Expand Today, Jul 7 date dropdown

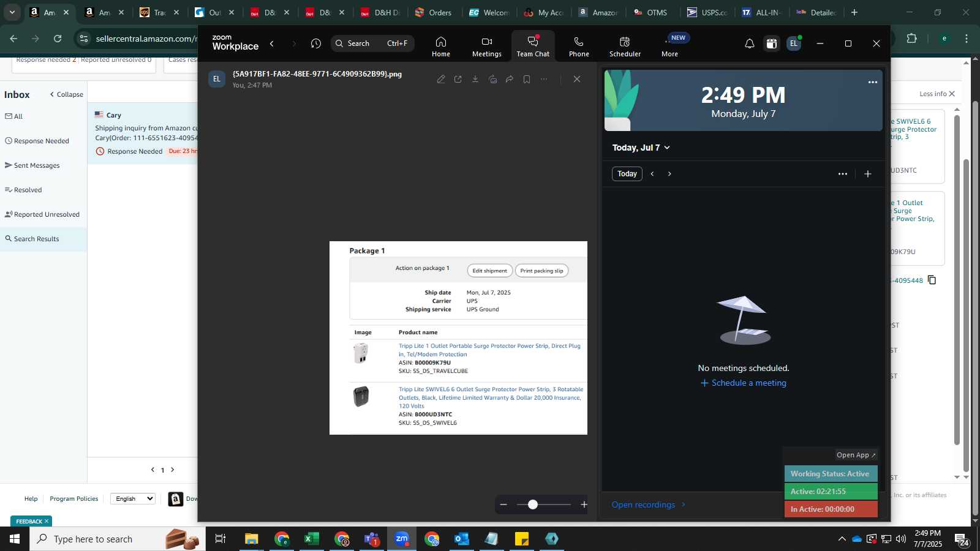[x=641, y=148]
